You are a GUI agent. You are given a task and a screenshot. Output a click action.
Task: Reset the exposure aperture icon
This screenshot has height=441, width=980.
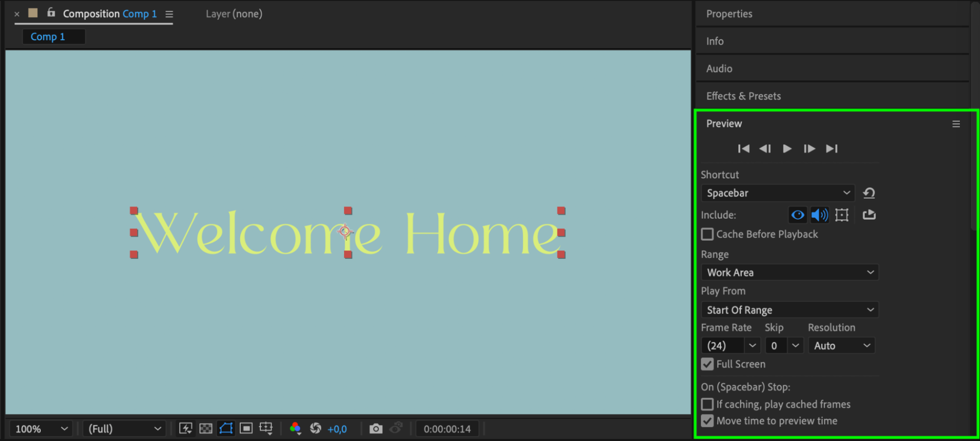pyautogui.click(x=316, y=428)
